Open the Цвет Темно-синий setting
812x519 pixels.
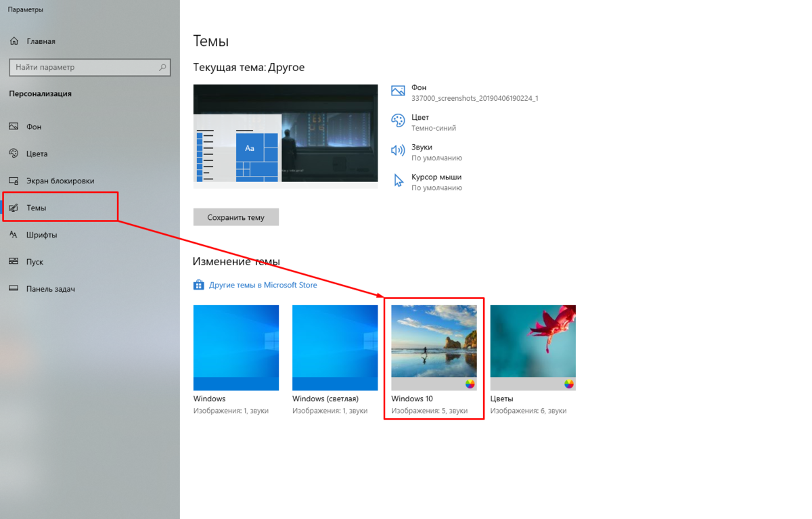click(424, 122)
